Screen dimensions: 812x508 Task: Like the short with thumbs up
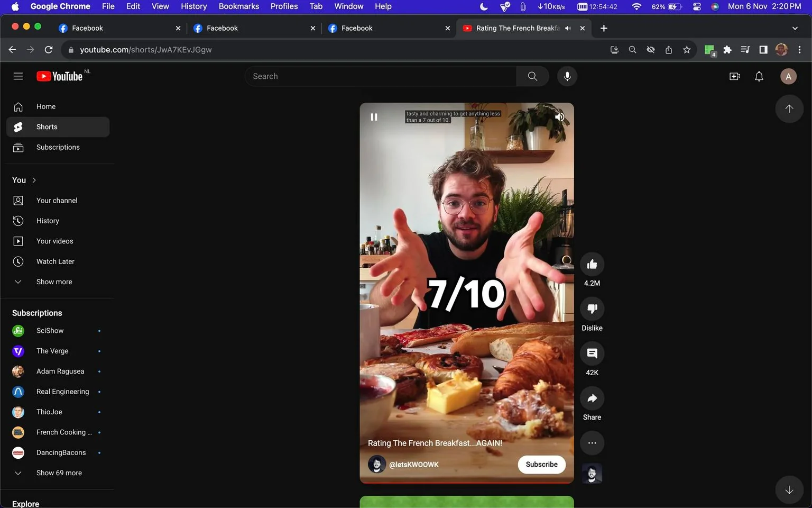(592, 264)
